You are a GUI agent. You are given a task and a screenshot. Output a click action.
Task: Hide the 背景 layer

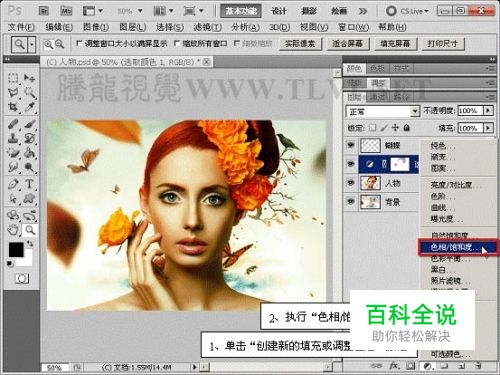pyautogui.click(x=351, y=201)
